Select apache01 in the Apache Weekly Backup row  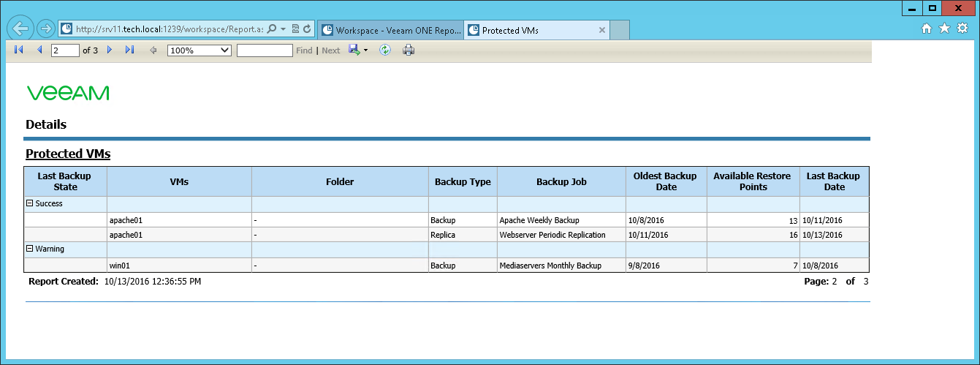[179, 219]
